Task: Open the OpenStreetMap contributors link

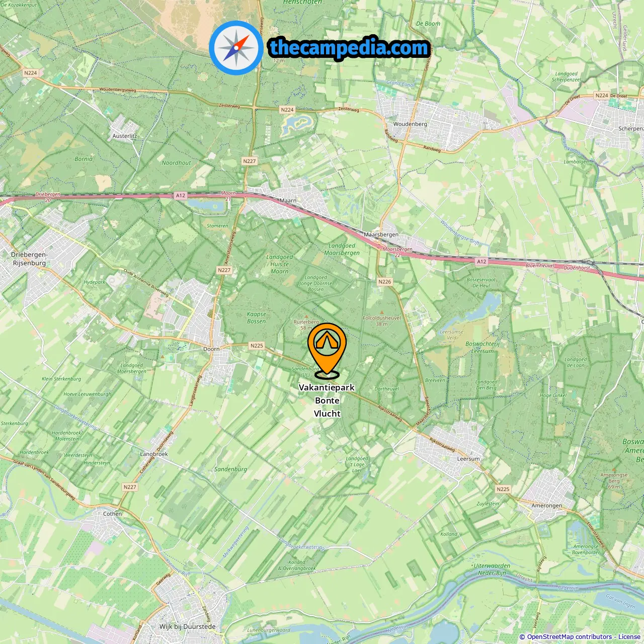Action: point(570,637)
